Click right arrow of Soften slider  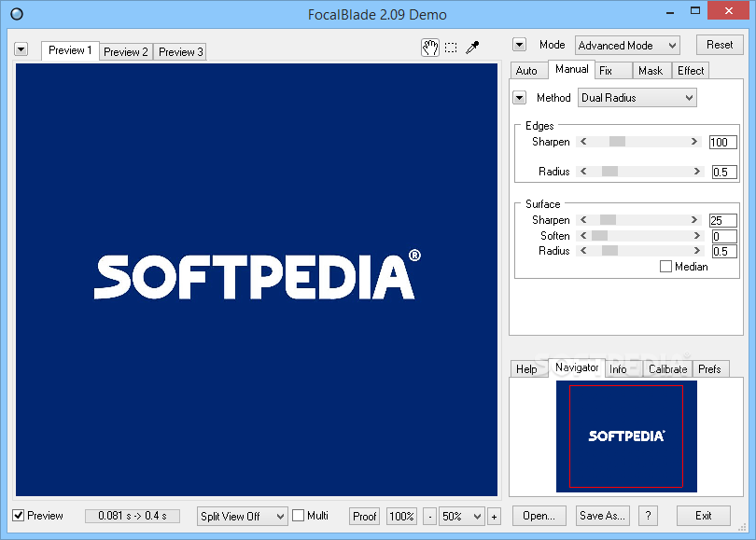click(x=696, y=236)
